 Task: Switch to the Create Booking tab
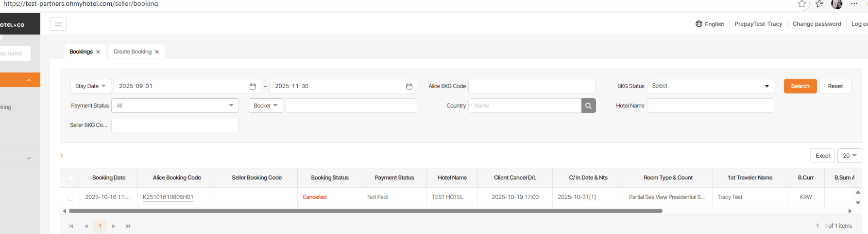coord(133,52)
